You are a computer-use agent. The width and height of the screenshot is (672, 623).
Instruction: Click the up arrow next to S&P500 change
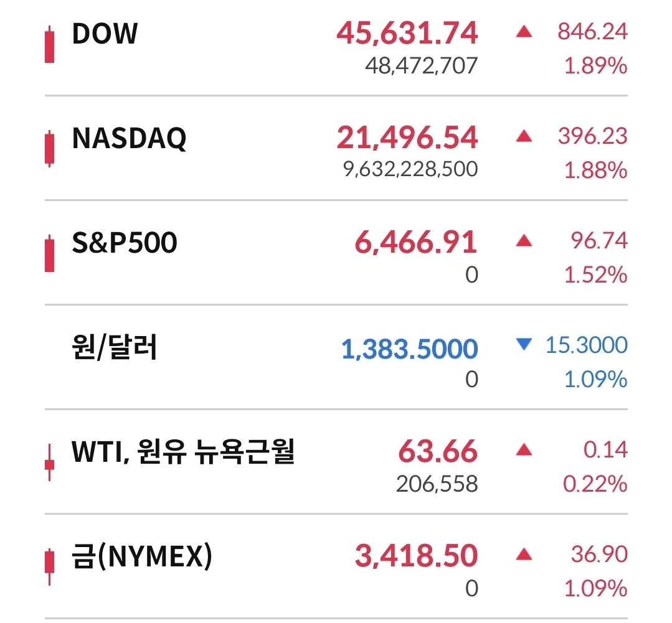click(524, 241)
